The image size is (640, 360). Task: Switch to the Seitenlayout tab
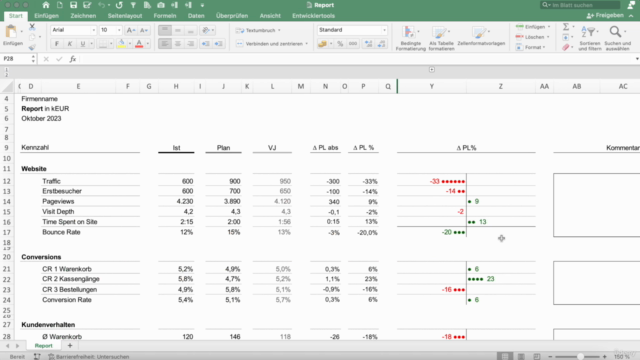tap(125, 16)
